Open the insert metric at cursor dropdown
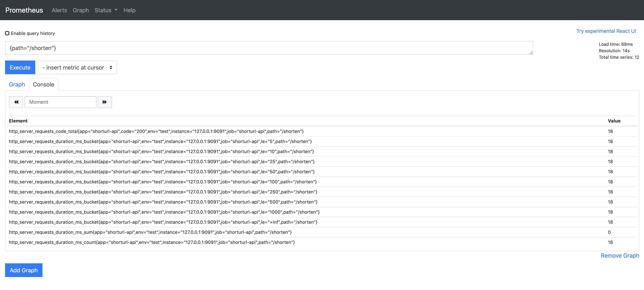Viewport: 644px width, 290px height. point(77,68)
